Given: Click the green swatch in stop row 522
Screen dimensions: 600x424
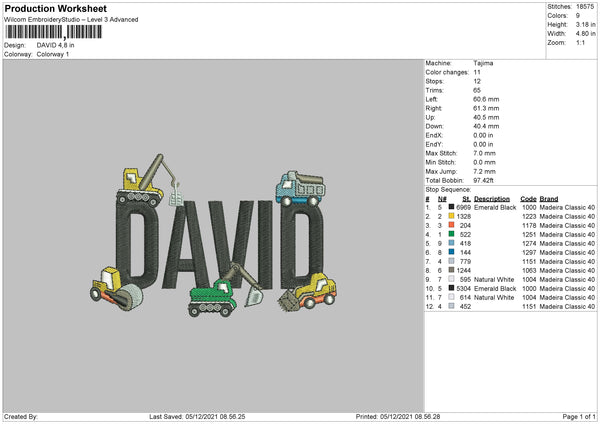Looking at the screenshot, I should (452, 234).
